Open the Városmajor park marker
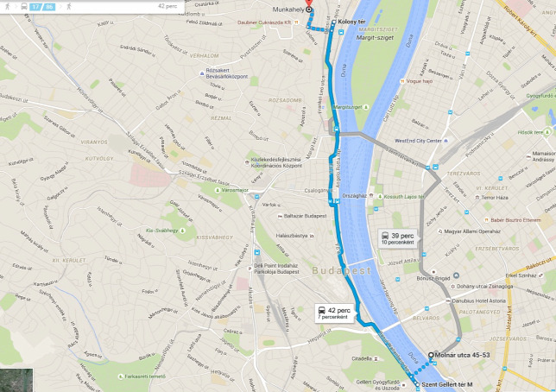The image size is (556, 392). click(218, 191)
